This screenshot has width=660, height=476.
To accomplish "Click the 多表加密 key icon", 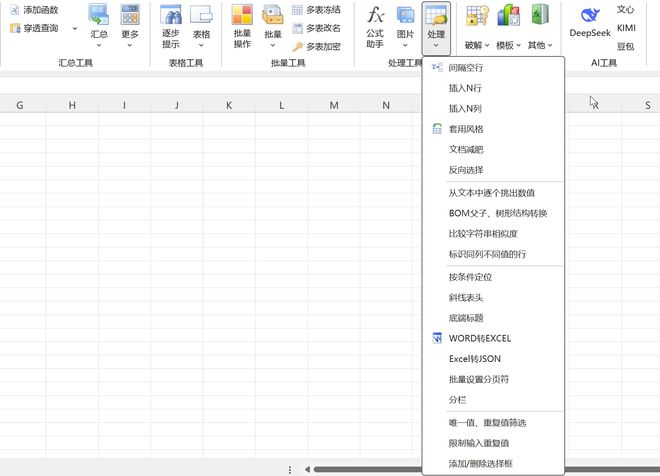I will (x=297, y=46).
